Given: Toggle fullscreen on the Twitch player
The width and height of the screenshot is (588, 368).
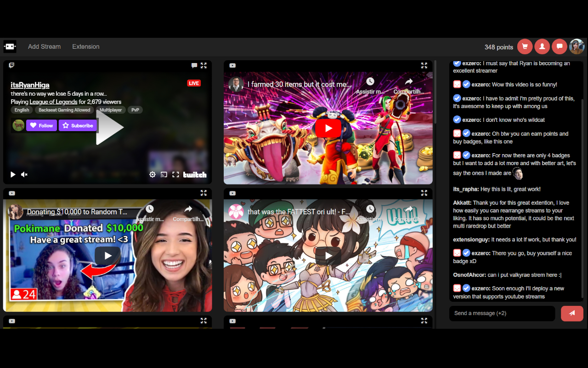Looking at the screenshot, I should pyautogui.click(x=175, y=175).
